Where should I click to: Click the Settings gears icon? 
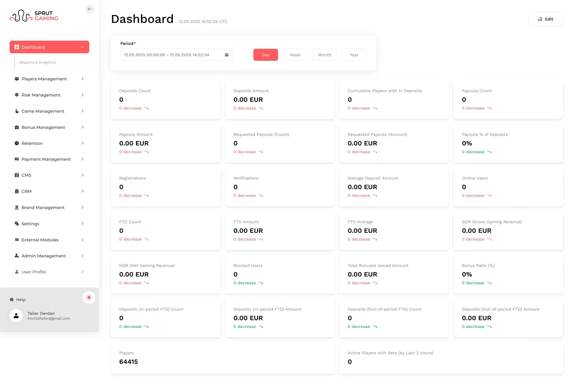[17, 224]
